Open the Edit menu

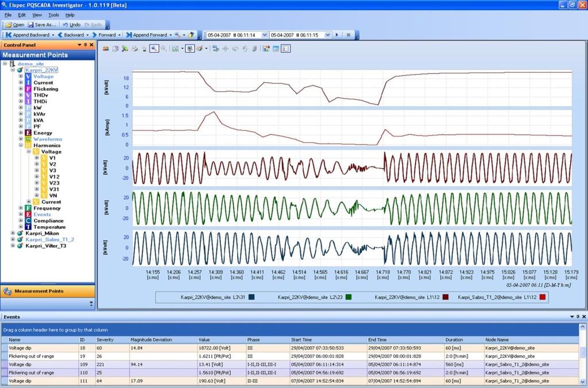coord(22,15)
